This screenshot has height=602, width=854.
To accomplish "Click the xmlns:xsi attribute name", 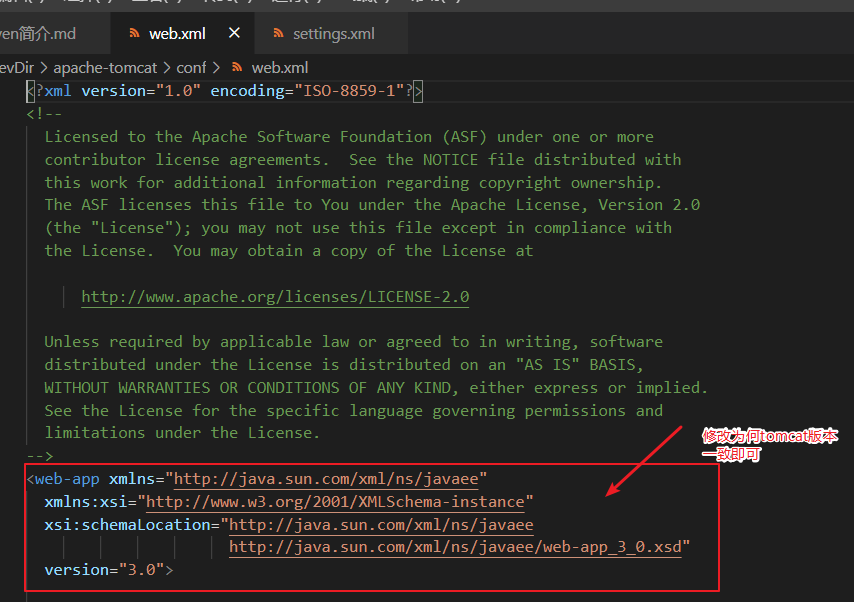I will [x=86, y=502].
